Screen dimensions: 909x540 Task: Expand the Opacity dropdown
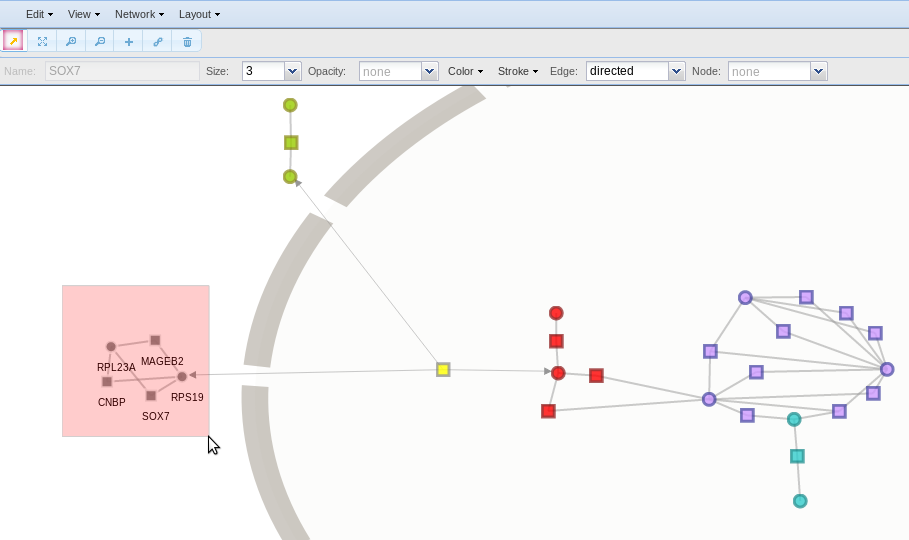point(429,71)
